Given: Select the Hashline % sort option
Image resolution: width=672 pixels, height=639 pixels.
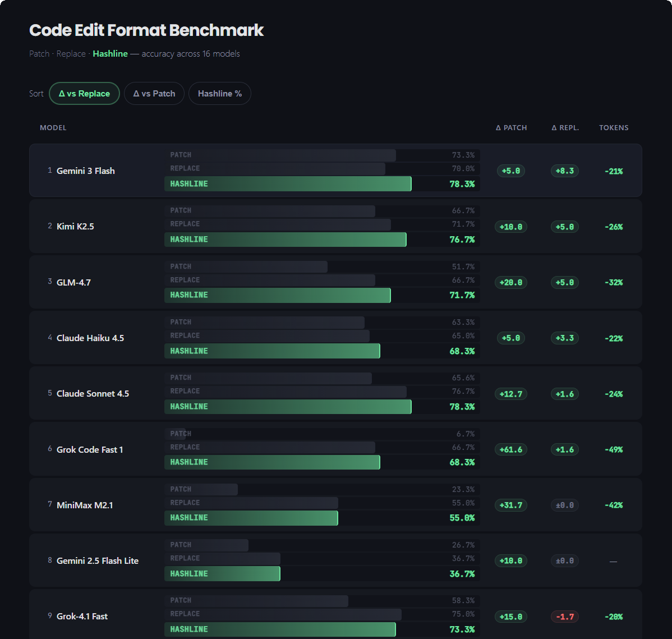Looking at the screenshot, I should [220, 94].
